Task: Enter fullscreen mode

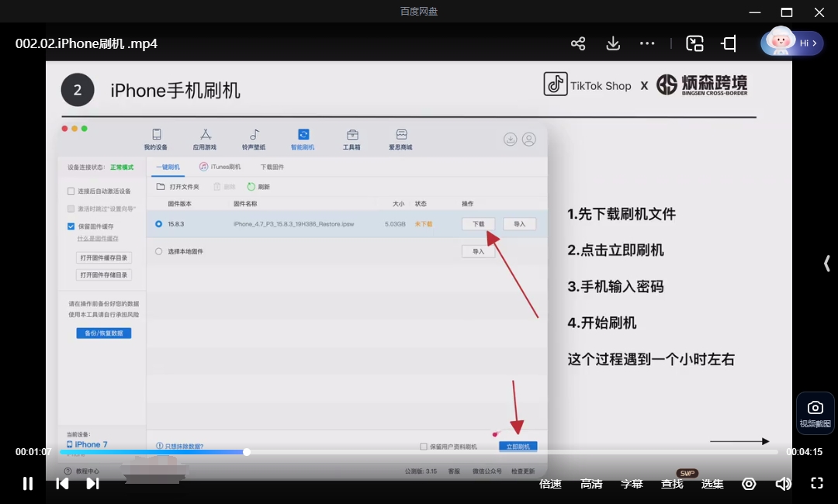Action: (816, 483)
